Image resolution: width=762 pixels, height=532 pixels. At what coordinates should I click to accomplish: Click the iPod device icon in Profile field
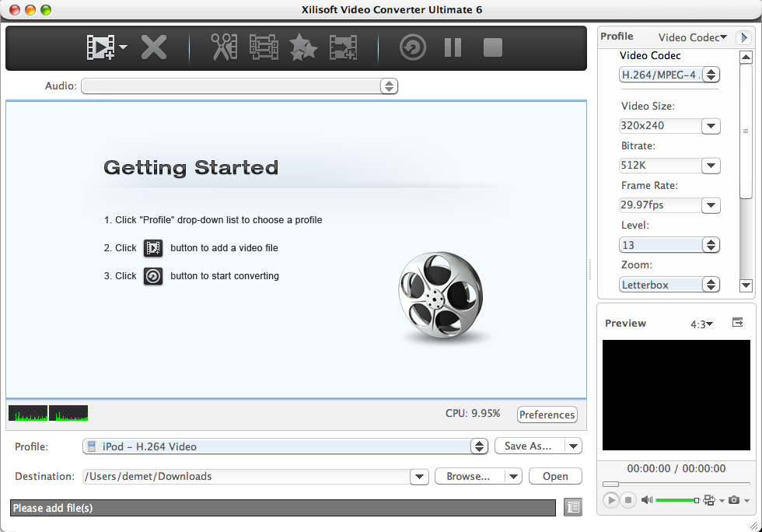click(x=92, y=446)
